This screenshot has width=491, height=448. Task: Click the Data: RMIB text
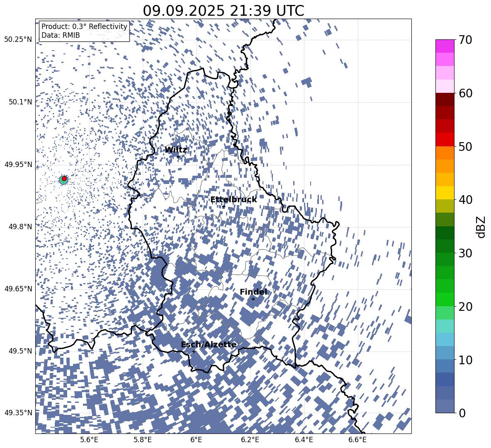tap(61, 35)
